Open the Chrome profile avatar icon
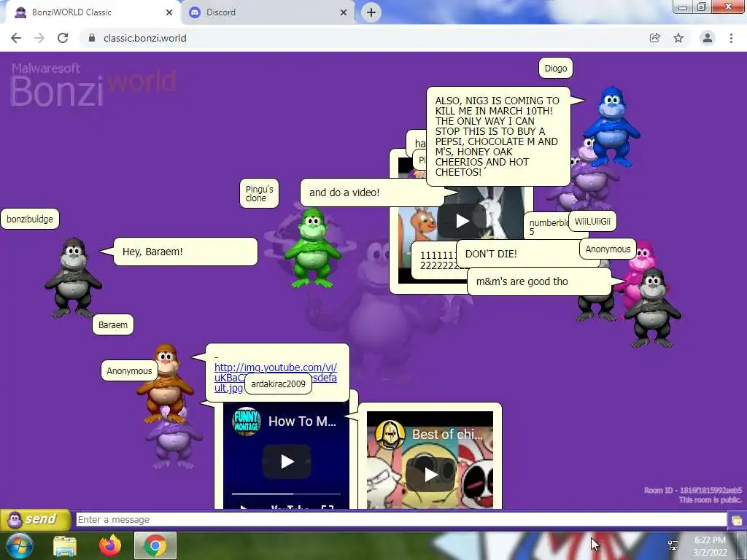Image resolution: width=747 pixels, height=560 pixels. pyautogui.click(x=708, y=38)
